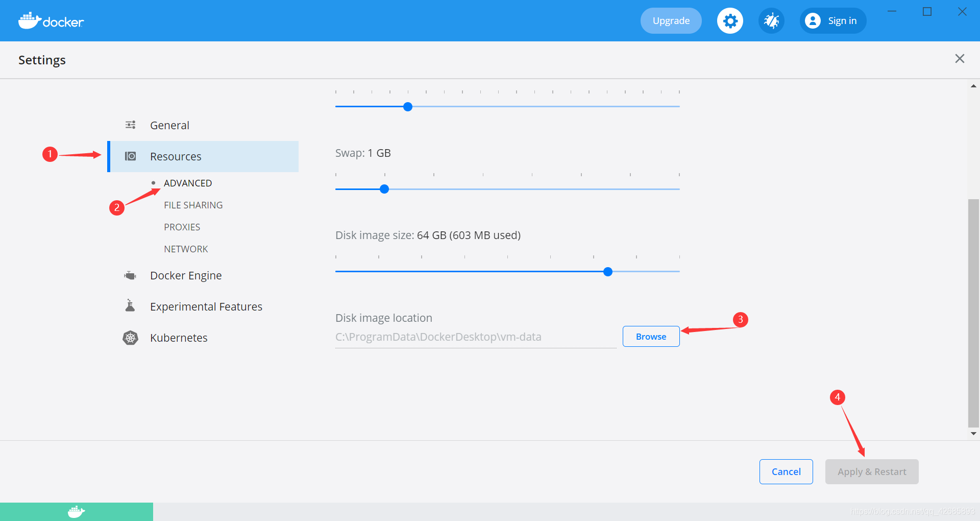Screen dimensions: 980x521
Task: Open the General settings section
Action: [203, 125]
